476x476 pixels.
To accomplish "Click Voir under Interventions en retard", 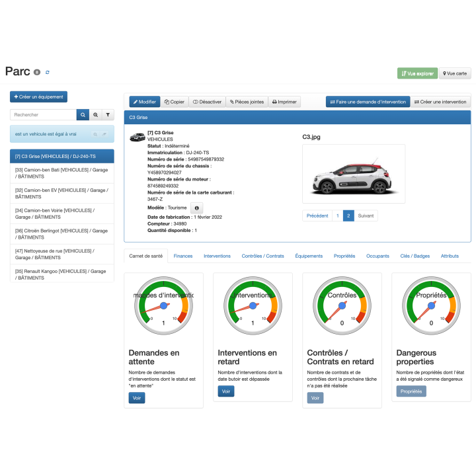I will coord(226,391).
